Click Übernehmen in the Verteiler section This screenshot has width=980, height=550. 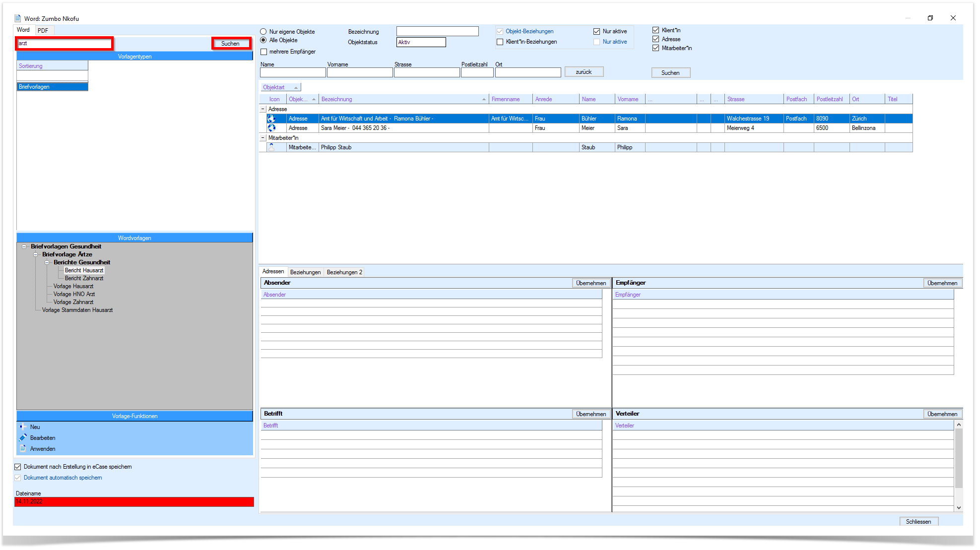point(942,414)
